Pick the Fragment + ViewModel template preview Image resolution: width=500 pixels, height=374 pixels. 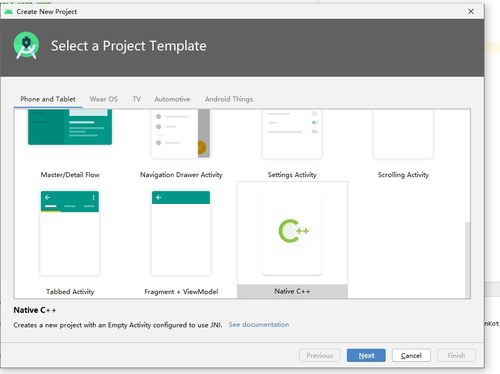tap(181, 233)
